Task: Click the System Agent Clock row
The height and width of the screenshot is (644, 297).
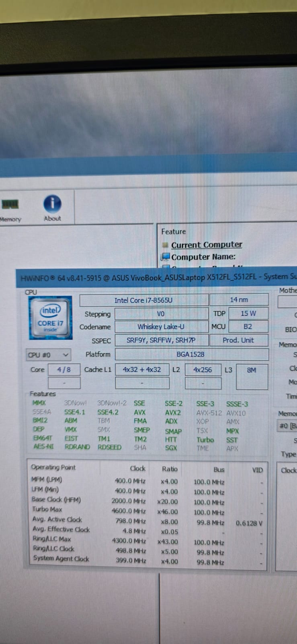Action: (147, 560)
